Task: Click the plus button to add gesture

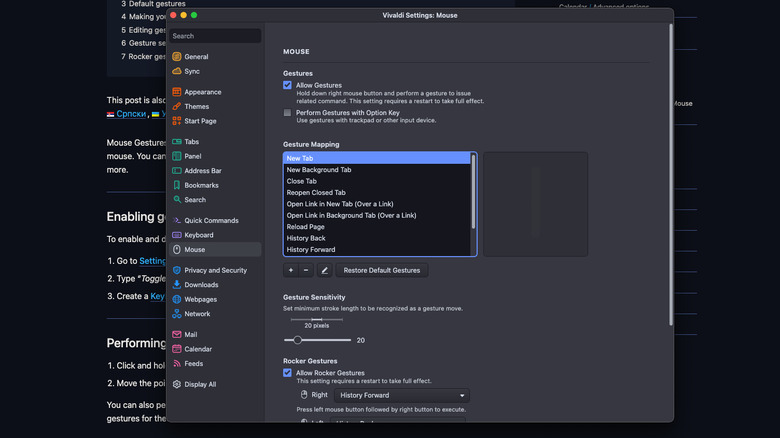Action: [291, 270]
